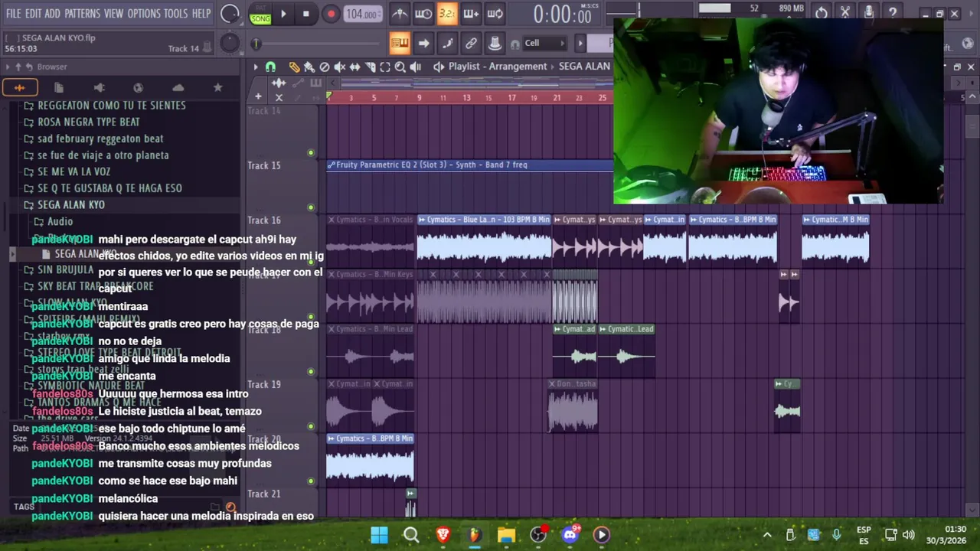Click the song position slider

click(316, 44)
